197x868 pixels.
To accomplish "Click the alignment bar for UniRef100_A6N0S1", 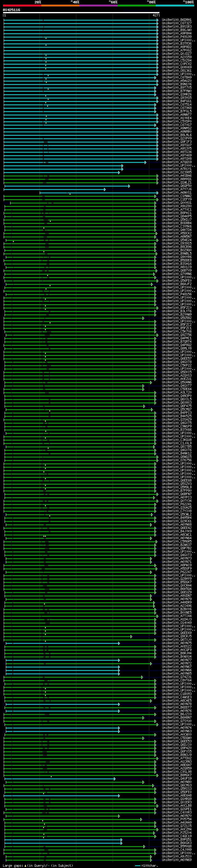I will 99,193.
